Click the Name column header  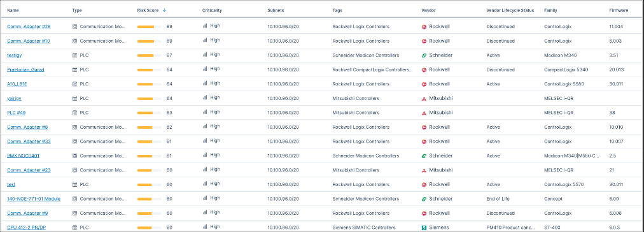tap(13, 10)
